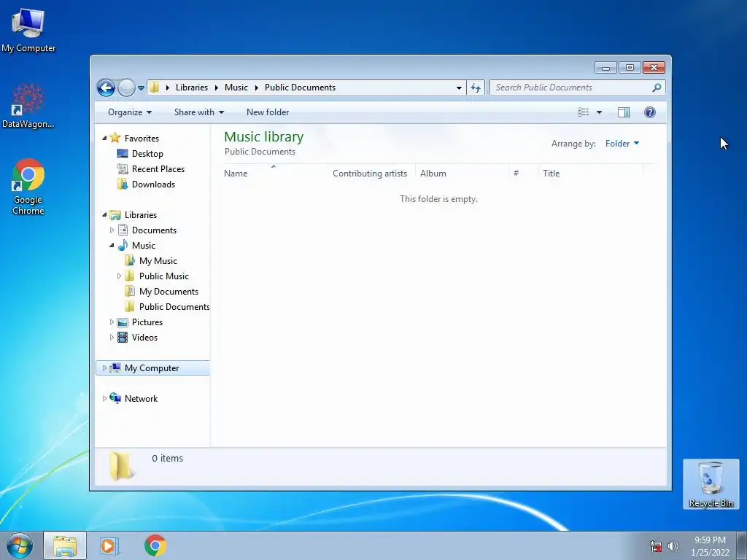Click the Help question mark icon
The image size is (747, 560).
point(650,112)
